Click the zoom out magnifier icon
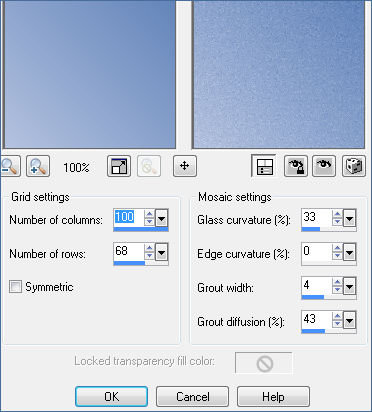372x412 pixels. [x=10, y=166]
